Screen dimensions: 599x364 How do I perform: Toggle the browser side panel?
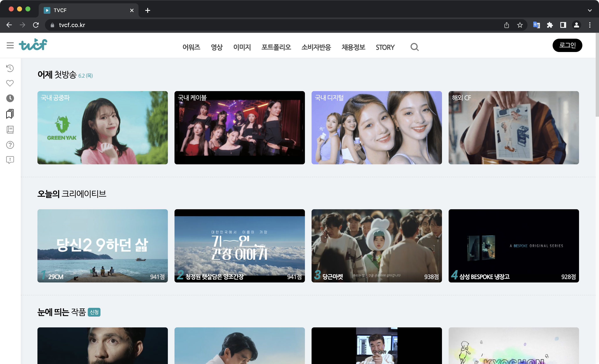(563, 25)
